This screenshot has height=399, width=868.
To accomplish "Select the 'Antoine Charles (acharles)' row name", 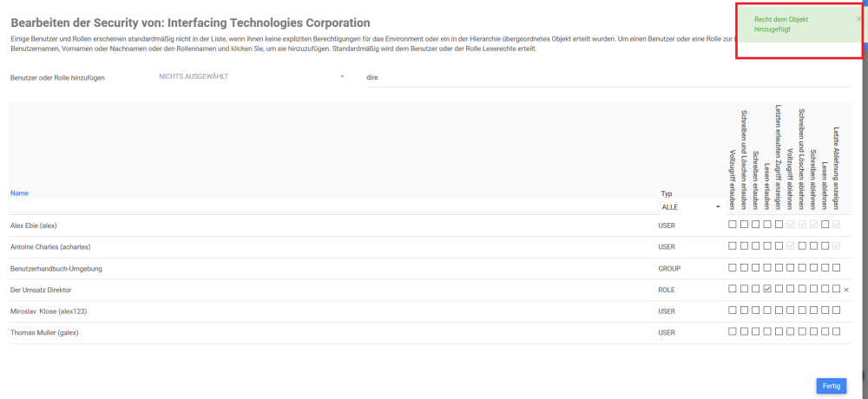I will click(50, 247).
